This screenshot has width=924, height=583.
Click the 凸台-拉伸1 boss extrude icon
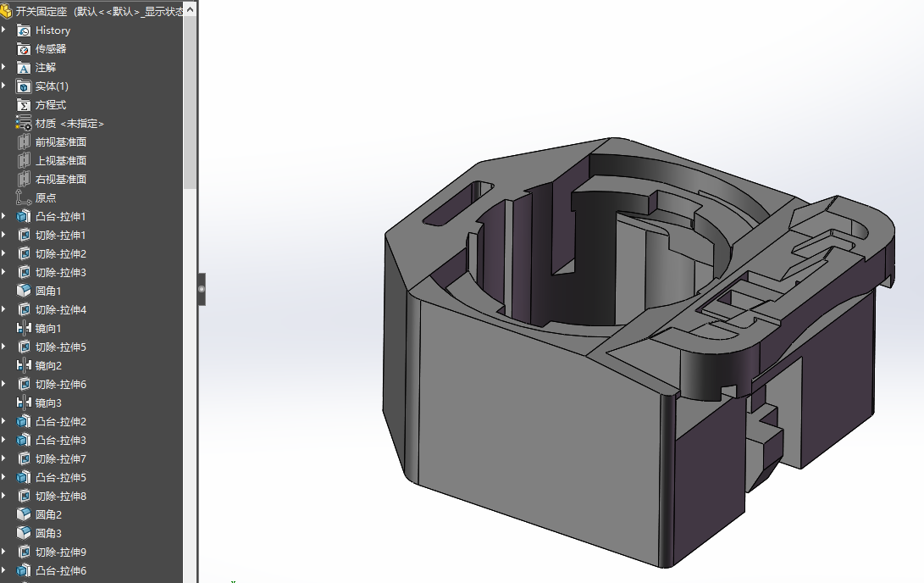(24, 216)
